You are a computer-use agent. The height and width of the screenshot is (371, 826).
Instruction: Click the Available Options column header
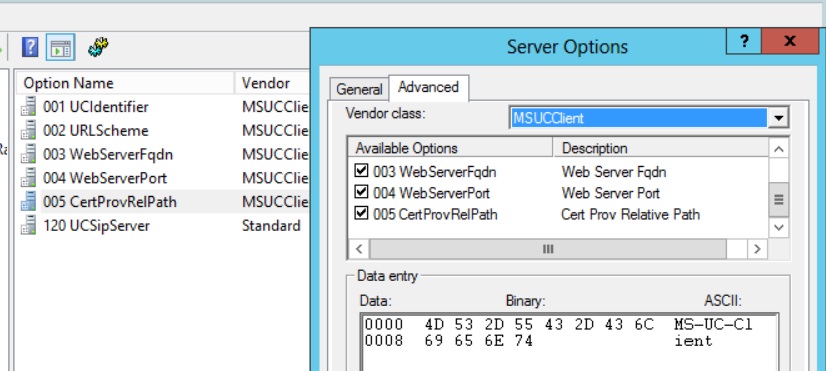450,148
